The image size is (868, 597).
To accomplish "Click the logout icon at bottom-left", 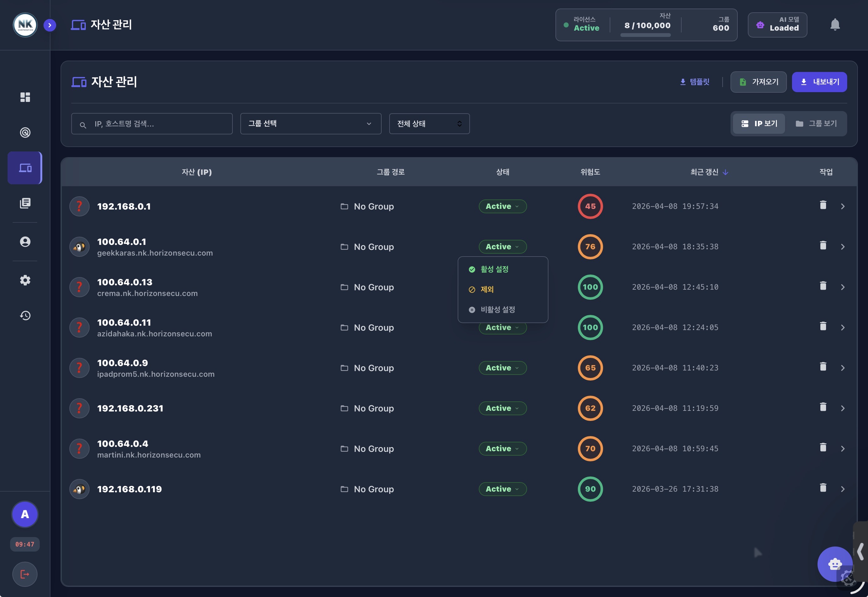I will coord(25,574).
